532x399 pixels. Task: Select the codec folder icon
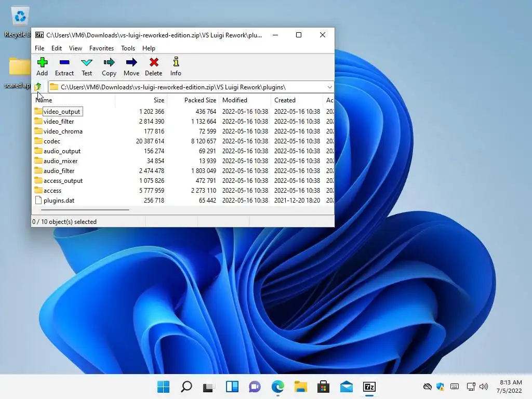point(38,141)
